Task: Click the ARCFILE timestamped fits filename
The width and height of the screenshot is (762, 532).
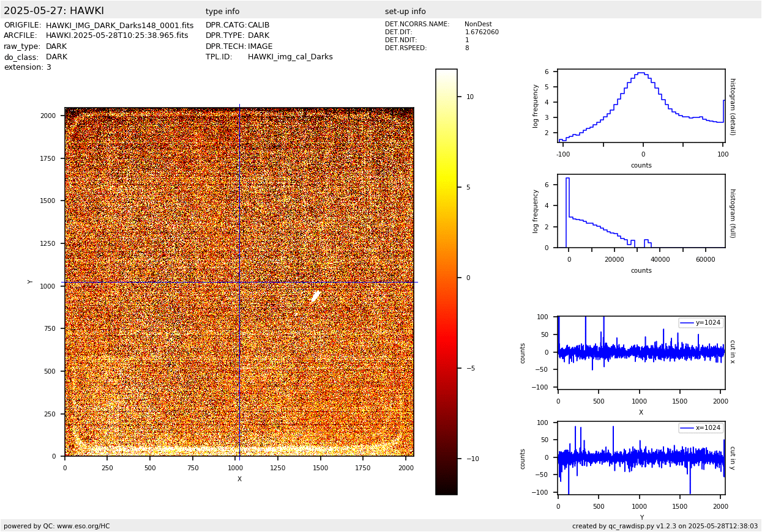Action: [x=117, y=36]
